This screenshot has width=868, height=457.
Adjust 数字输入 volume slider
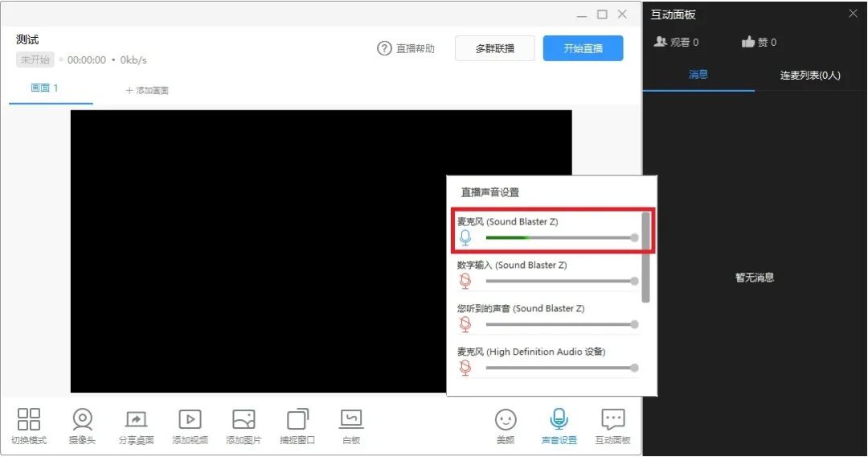pyautogui.click(x=562, y=281)
